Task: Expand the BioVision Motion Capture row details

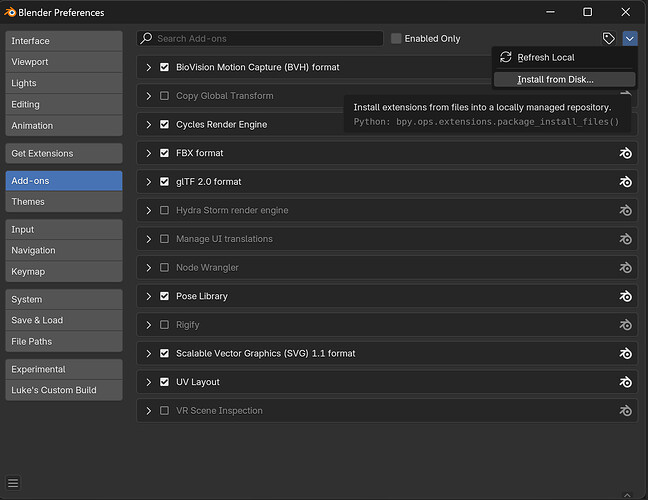Action: pyautogui.click(x=149, y=67)
